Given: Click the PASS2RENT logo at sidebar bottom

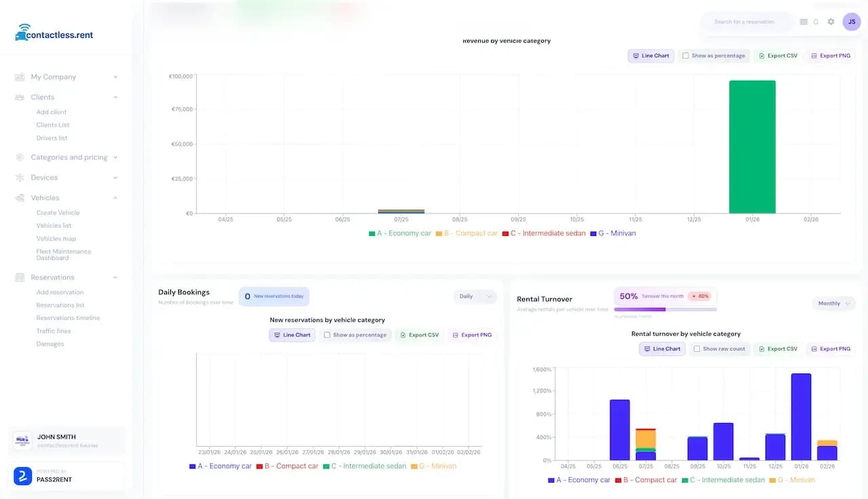Looking at the screenshot, I should tap(21, 477).
